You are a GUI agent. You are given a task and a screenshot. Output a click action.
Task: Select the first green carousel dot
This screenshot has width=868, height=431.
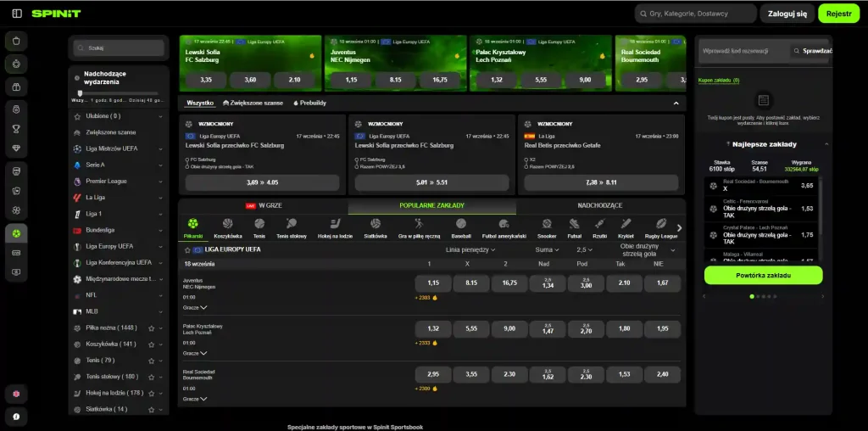click(x=752, y=296)
